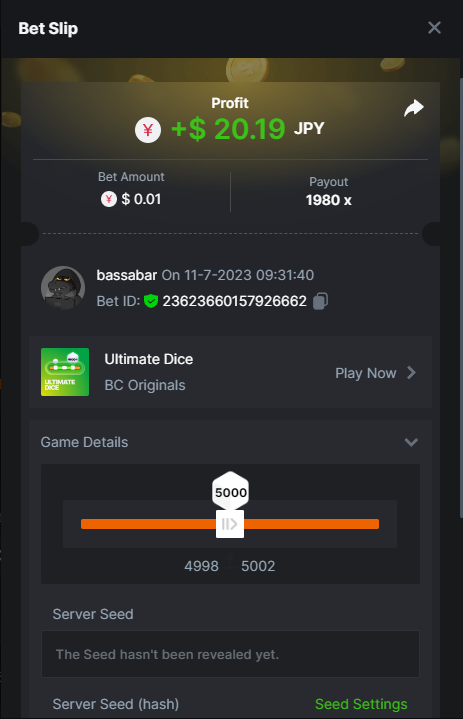This screenshot has width=463, height=719.
Task: Click the panel's vertical scrollbar
Action: (461, 298)
